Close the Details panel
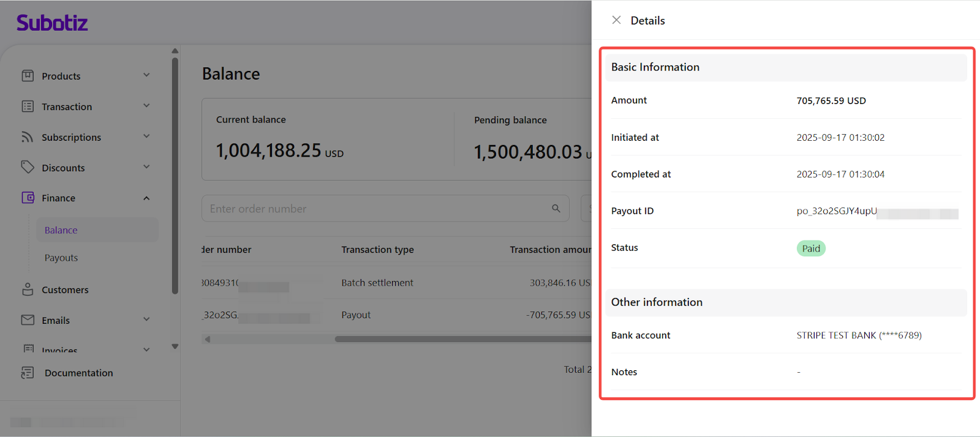This screenshot has width=980, height=437. [x=616, y=20]
